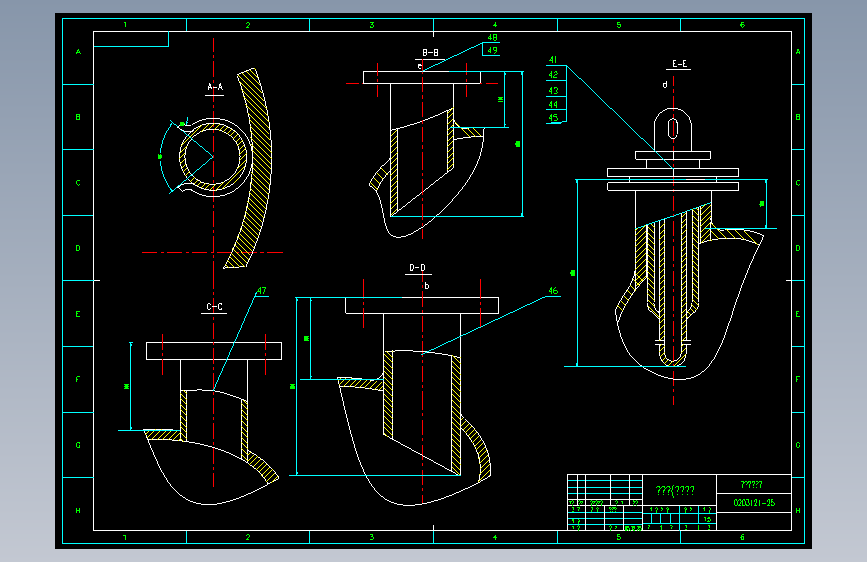Pick part callout number 47
Screen dimensions: 867x562
pos(262,290)
